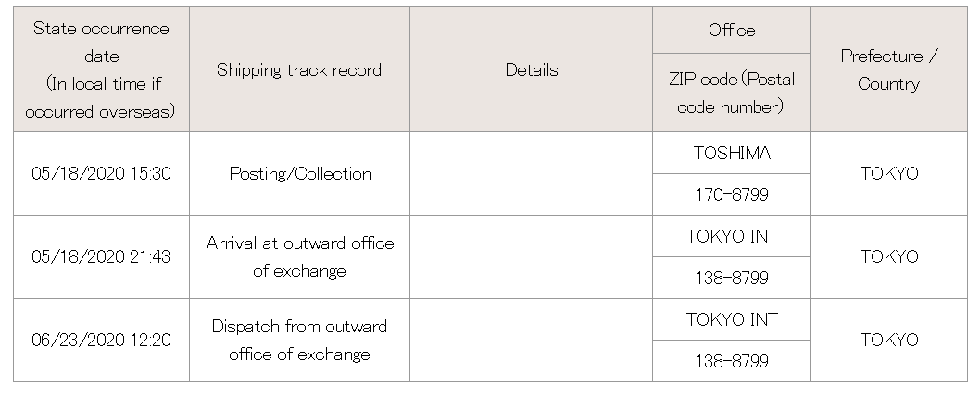Click the ZIP code (Postal code number) header

732,93
